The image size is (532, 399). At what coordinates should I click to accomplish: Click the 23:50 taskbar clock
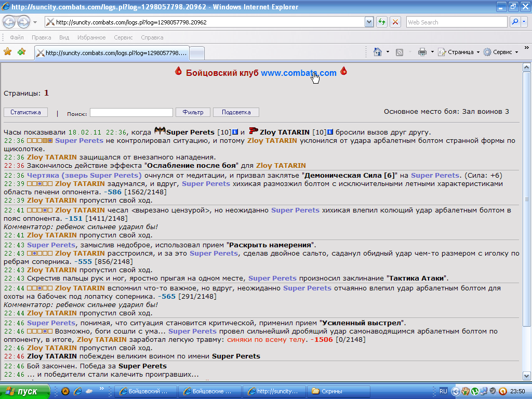pyautogui.click(x=518, y=391)
